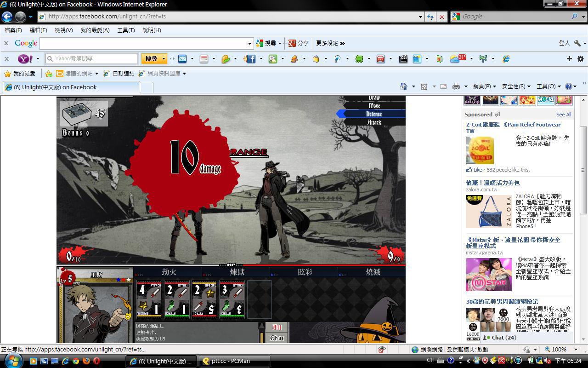The image size is (588, 368).
Task: Click the Facebook icon in Yahoo toolbar
Action: click(250, 59)
